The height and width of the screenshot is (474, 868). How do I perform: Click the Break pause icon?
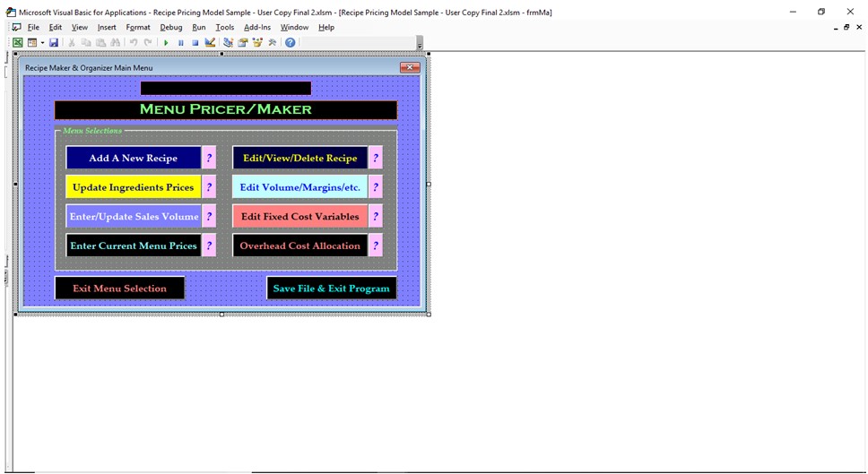(x=180, y=42)
